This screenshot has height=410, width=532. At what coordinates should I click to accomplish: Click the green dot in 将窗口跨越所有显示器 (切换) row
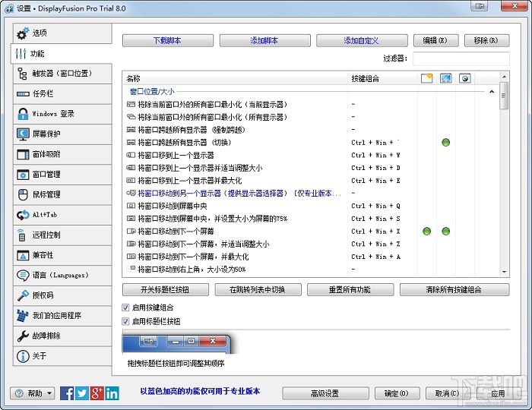pos(446,142)
